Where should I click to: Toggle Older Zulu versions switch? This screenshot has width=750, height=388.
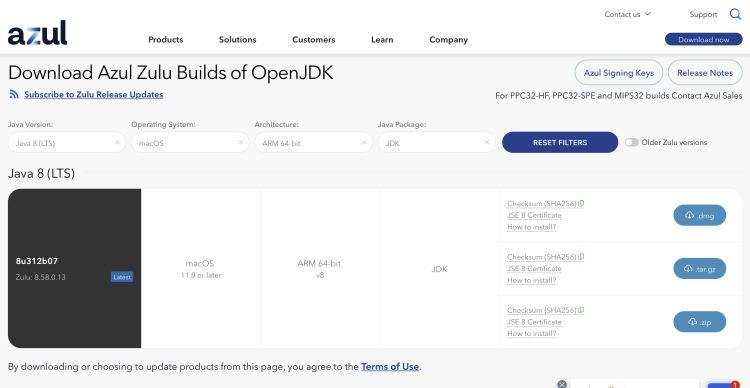(631, 142)
